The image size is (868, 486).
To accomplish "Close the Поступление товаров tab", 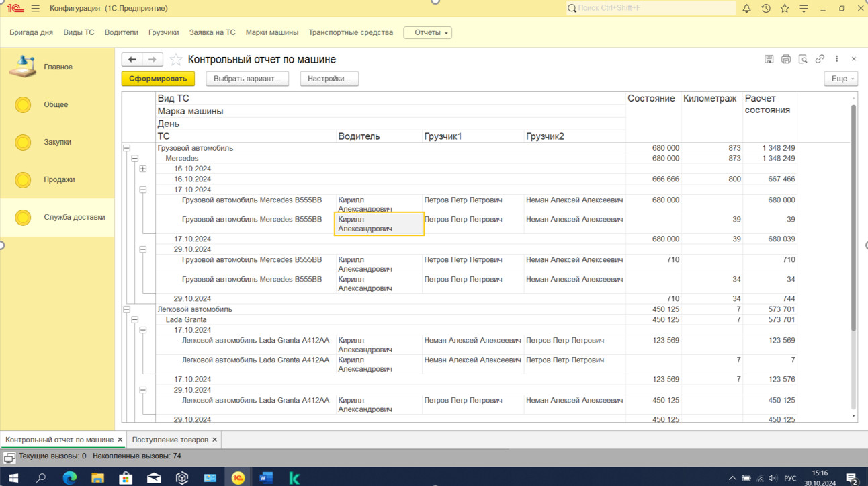I will pyautogui.click(x=214, y=440).
